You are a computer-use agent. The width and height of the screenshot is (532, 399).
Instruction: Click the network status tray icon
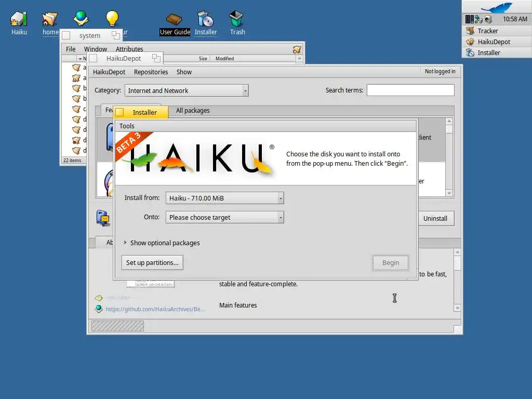(478, 19)
